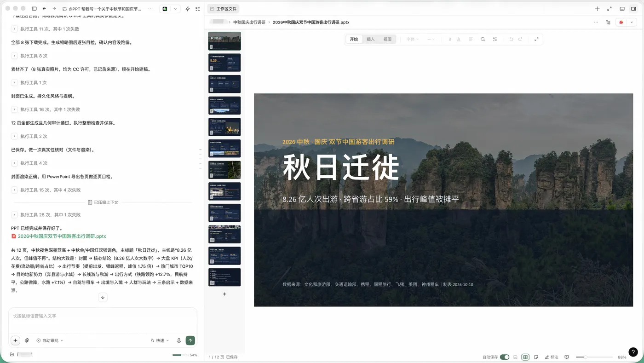This screenshot has width=644, height=363.
Task: Enter presentation full-screen from the toolbar
Action: point(536,39)
